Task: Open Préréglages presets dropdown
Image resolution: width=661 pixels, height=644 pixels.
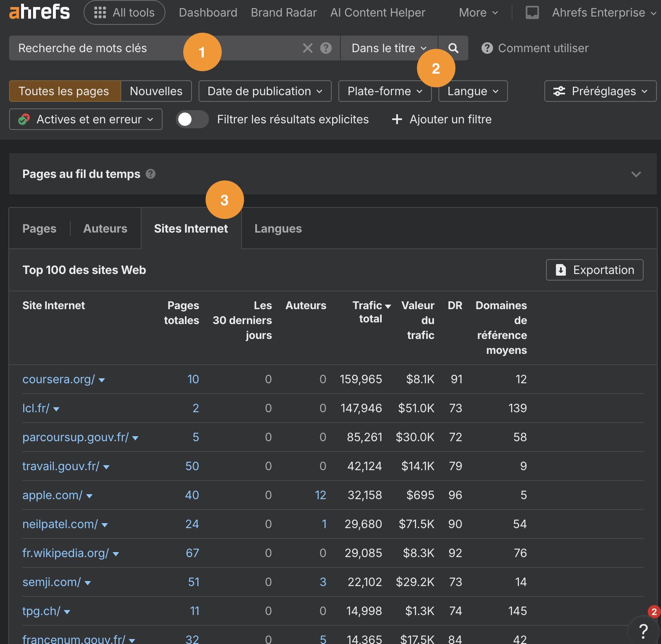Action: [x=601, y=91]
